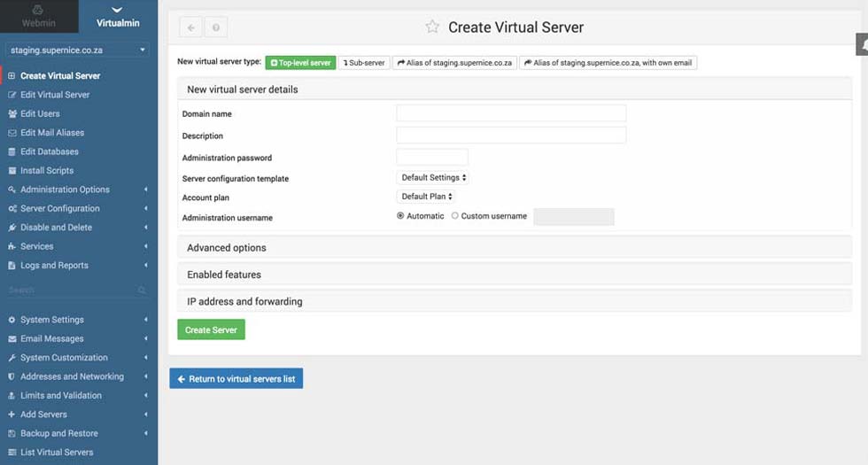The width and height of the screenshot is (868, 465).
Task: Open the help question mark button
Action: pyautogui.click(x=216, y=27)
